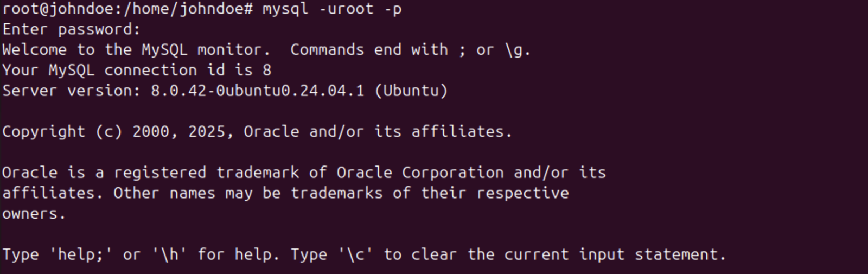Click the word 'Oracle' in copyright line
This screenshot has height=274, width=868.
[271, 132]
